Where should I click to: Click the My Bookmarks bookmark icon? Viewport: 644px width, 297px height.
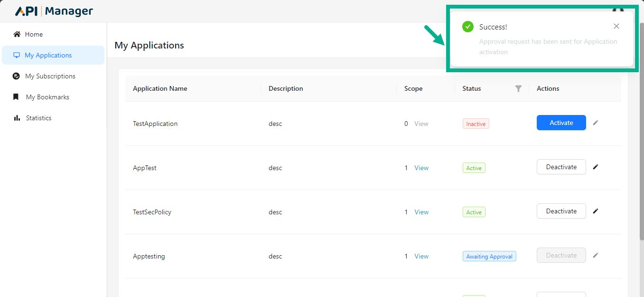(x=16, y=97)
